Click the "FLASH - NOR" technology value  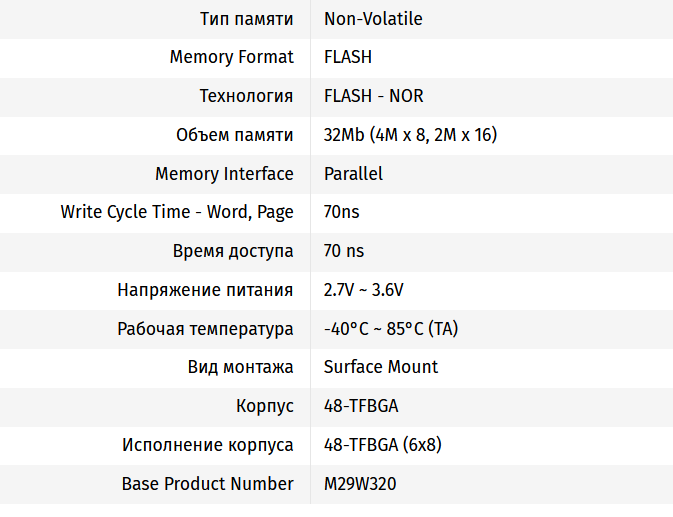(x=373, y=96)
